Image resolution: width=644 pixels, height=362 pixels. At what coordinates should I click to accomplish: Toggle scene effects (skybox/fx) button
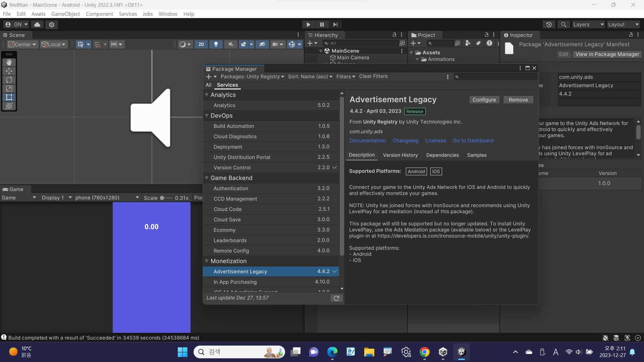(244, 44)
